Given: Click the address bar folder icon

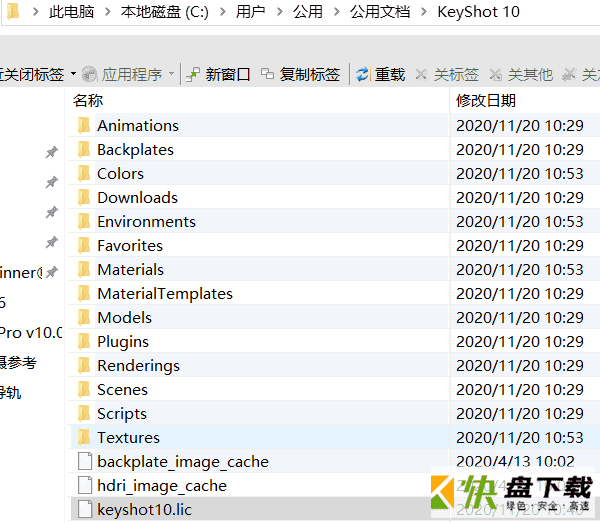Looking at the screenshot, I should coord(13,11).
